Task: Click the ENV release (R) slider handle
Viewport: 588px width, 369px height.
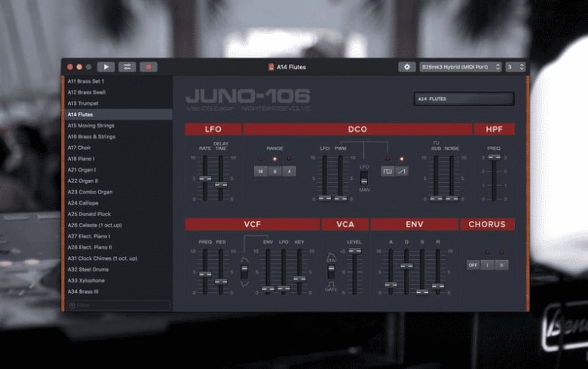Action: tap(438, 286)
